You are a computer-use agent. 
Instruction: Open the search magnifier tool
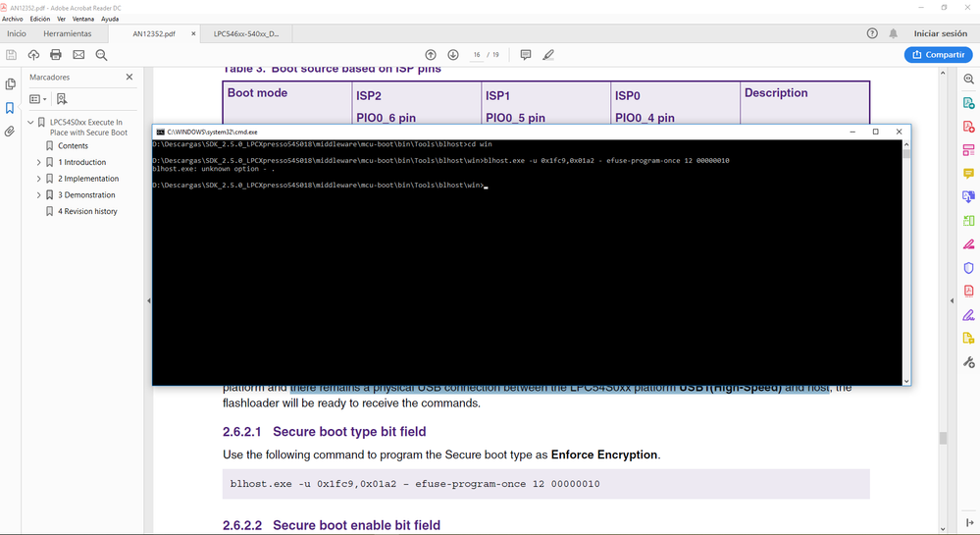pyautogui.click(x=101, y=55)
